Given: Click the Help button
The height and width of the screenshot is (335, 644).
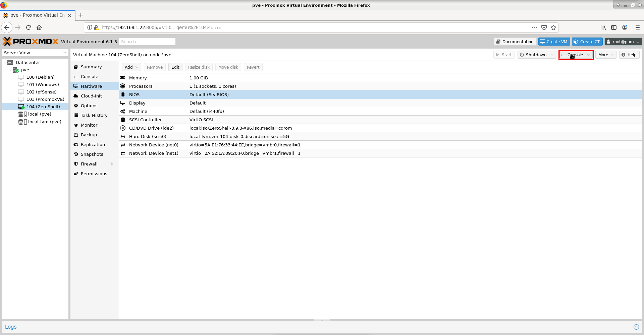Looking at the screenshot, I should [x=629, y=55].
